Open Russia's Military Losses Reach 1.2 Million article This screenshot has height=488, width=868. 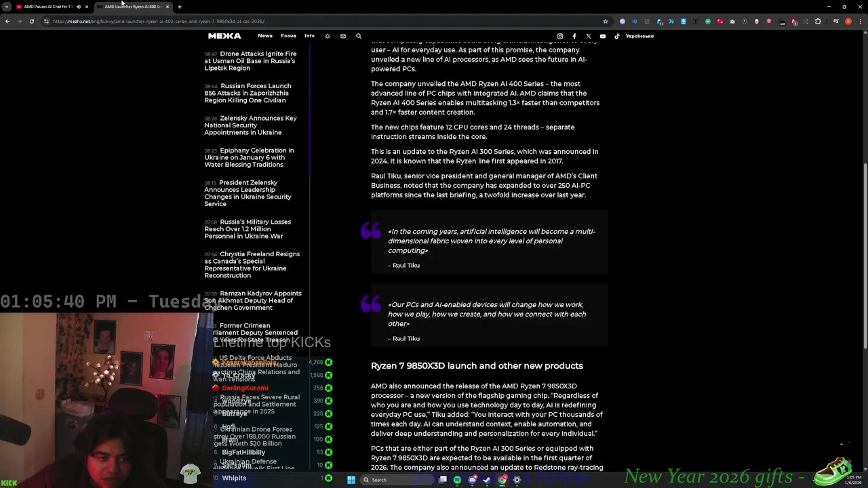tap(248, 229)
